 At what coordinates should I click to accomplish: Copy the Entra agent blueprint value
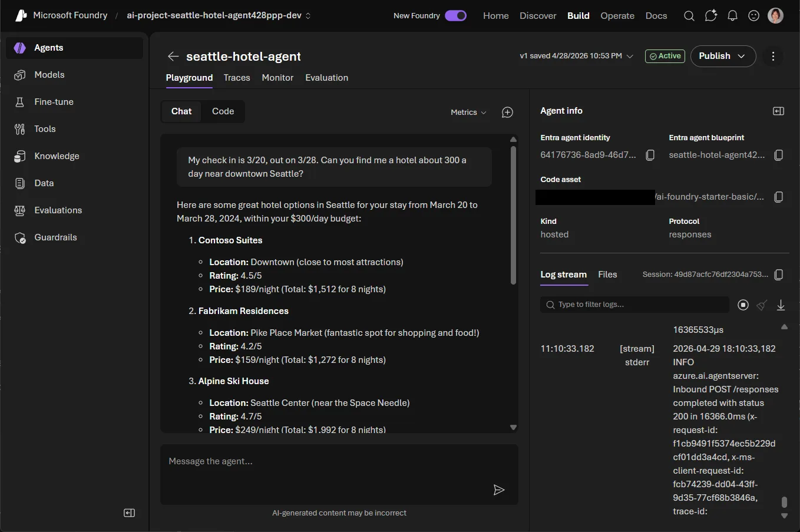pos(778,155)
